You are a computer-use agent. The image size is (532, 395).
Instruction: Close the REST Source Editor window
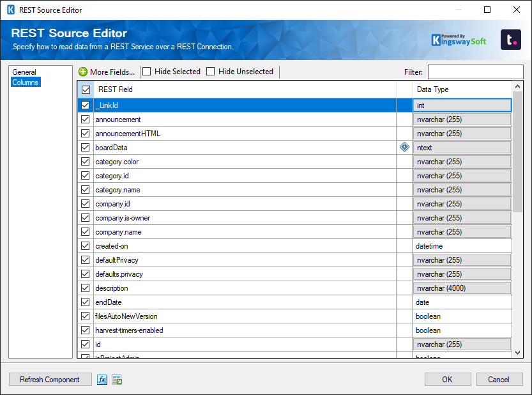point(517,10)
